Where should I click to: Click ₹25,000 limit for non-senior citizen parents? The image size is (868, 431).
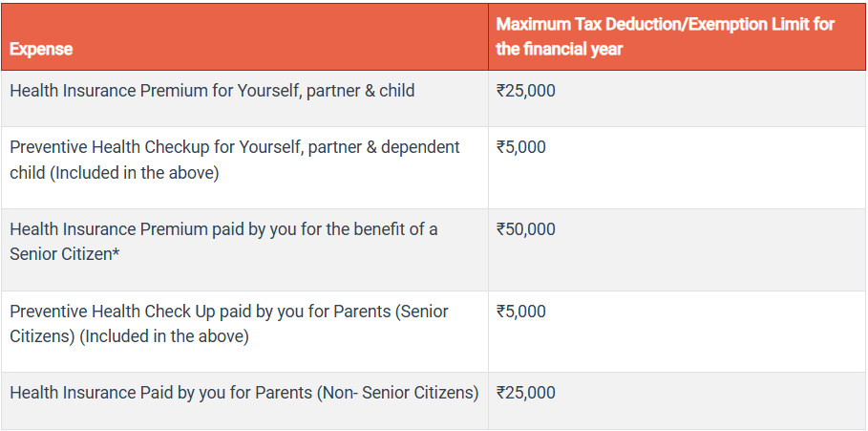(525, 393)
